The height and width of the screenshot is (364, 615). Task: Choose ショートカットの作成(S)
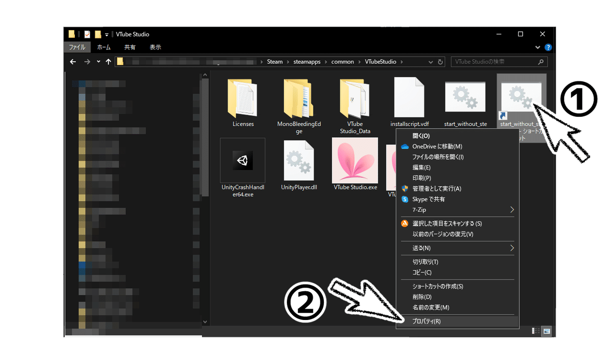pos(457,286)
